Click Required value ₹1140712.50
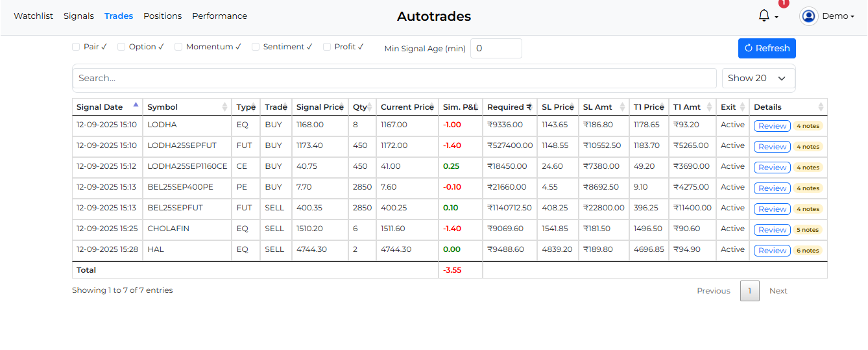This screenshot has height=350, width=868. pyautogui.click(x=509, y=208)
